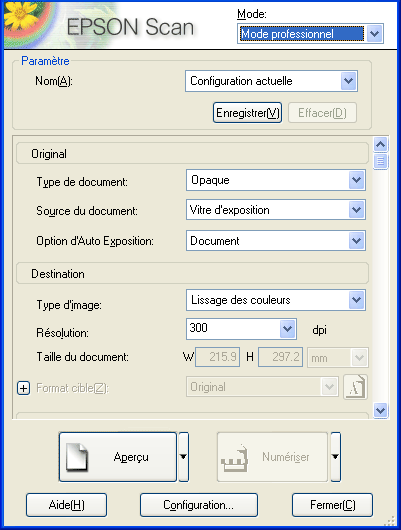Viewport: 401px width, 530px height.
Task: Click the window resize grip icon
Action: click(391, 521)
